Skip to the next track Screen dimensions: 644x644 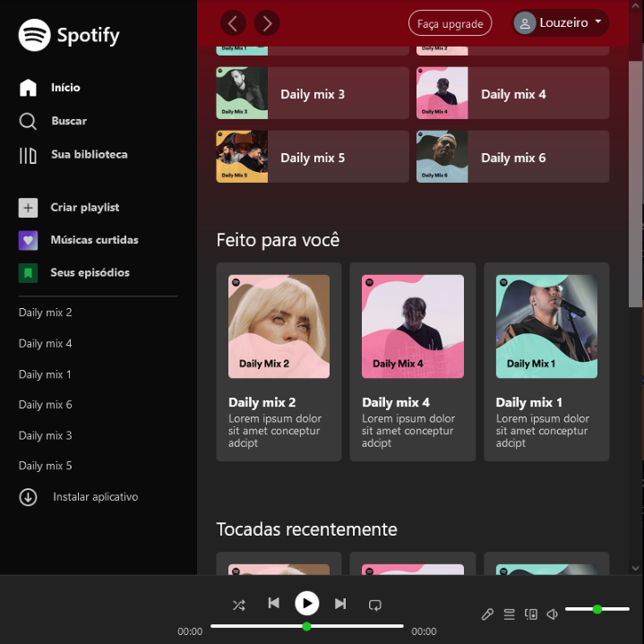[x=340, y=604]
